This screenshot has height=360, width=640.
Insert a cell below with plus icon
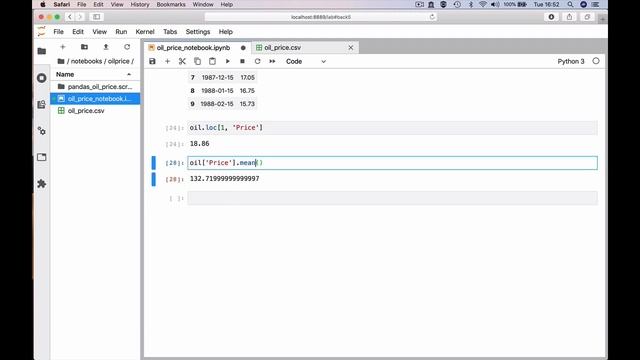167,61
